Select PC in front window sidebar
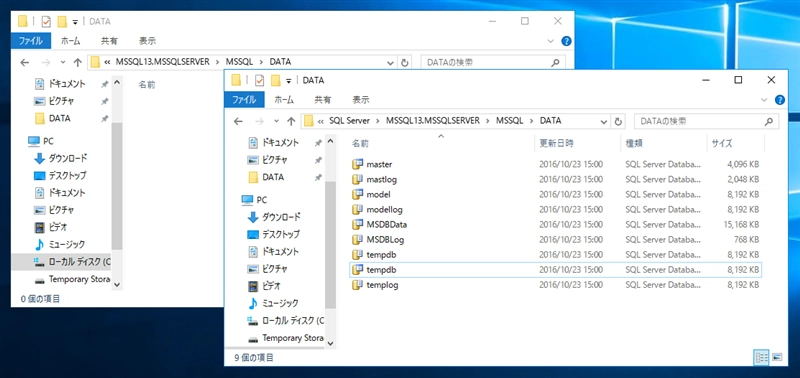 pyautogui.click(x=255, y=199)
